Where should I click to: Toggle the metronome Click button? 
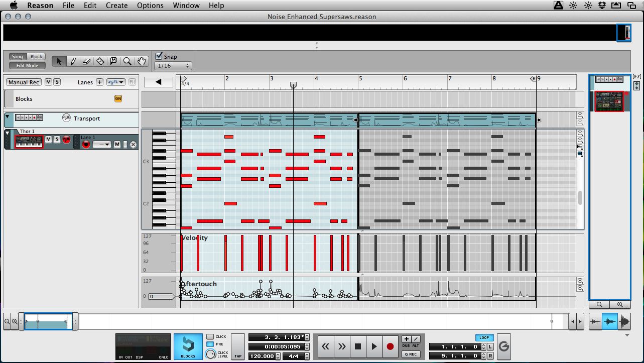click(x=210, y=336)
